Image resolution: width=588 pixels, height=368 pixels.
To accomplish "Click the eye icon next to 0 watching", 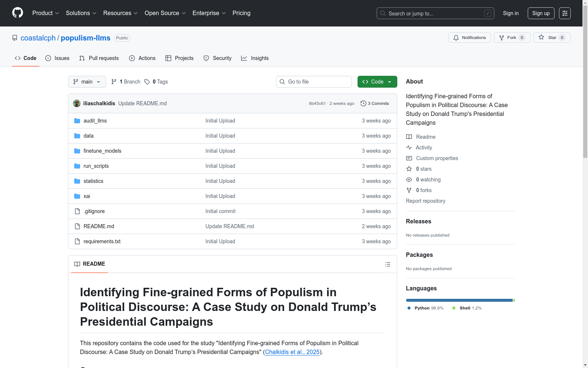I will click(x=409, y=180).
